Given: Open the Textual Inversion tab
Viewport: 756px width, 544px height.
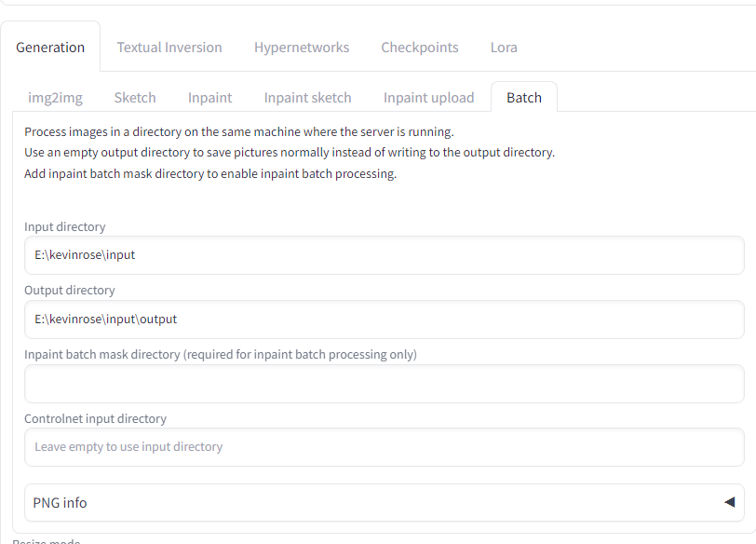Looking at the screenshot, I should [x=169, y=48].
